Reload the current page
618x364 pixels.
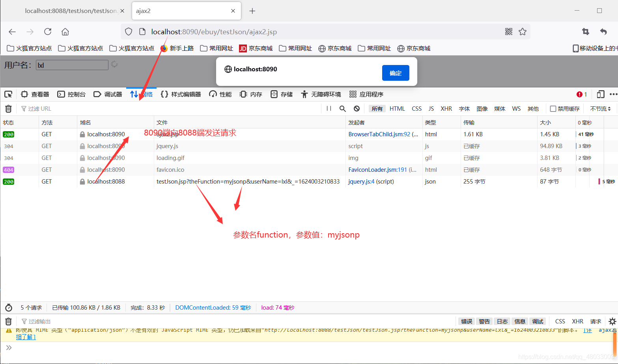point(48,32)
